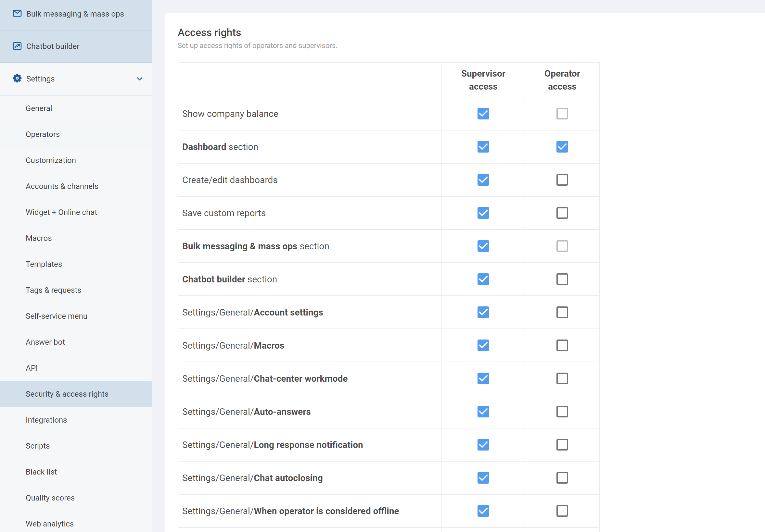Open the Widget + Online chat settings
765x532 pixels.
61,212
